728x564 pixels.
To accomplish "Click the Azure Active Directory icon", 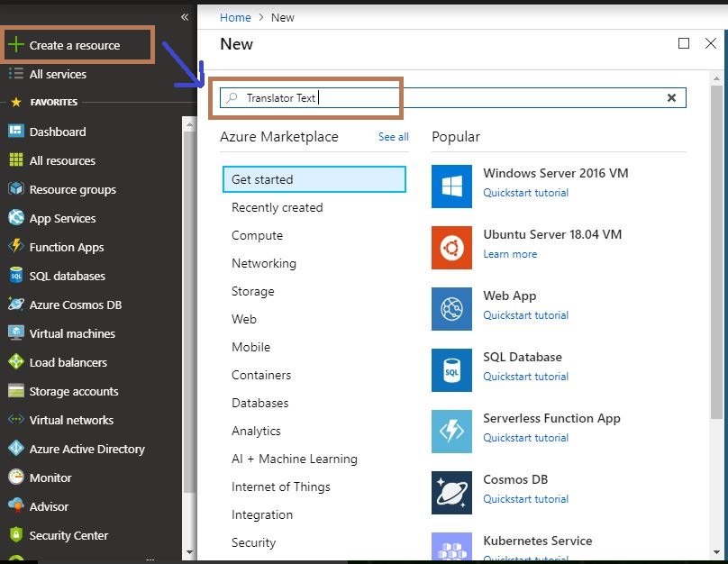I will pos(16,449).
